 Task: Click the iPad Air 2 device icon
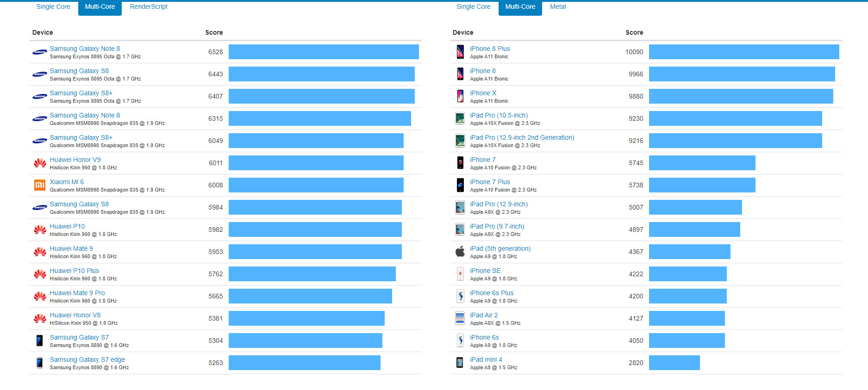[460, 318]
